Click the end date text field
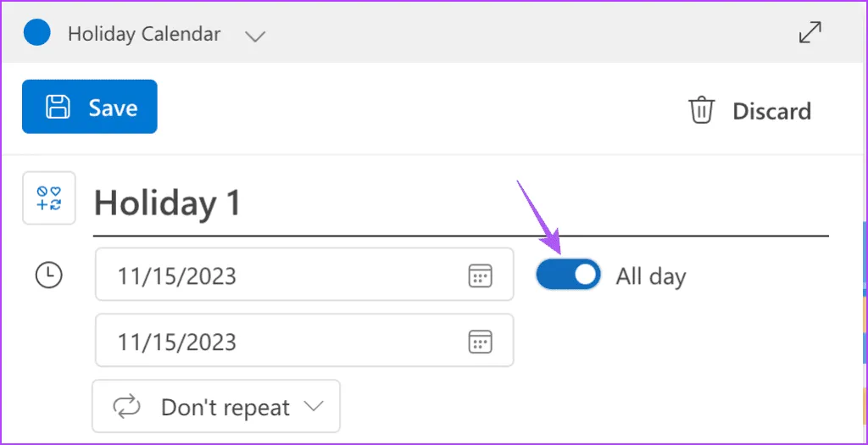 [280, 342]
